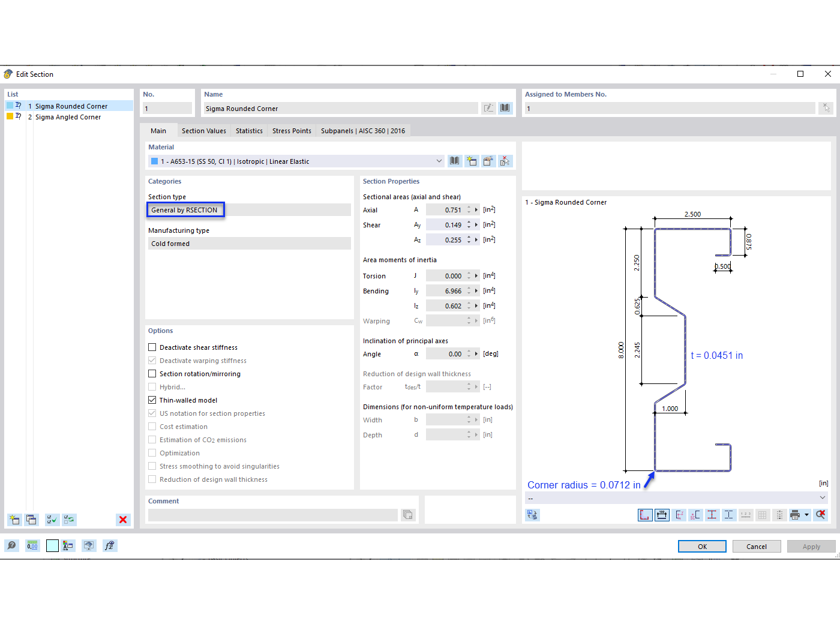Open the Section Values tab
The width and height of the screenshot is (840, 630).
(x=203, y=130)
